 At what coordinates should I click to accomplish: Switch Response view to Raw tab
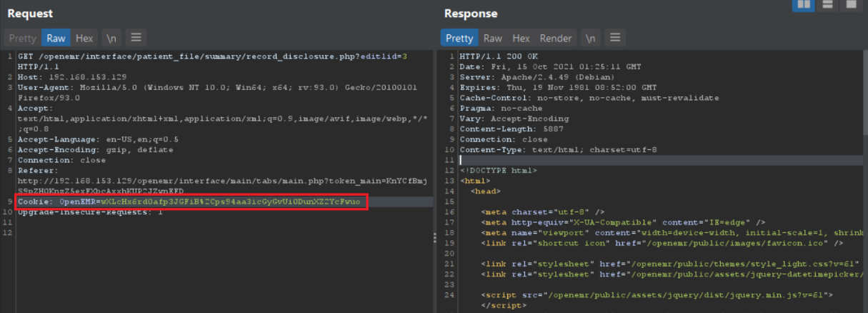point(493,38)
